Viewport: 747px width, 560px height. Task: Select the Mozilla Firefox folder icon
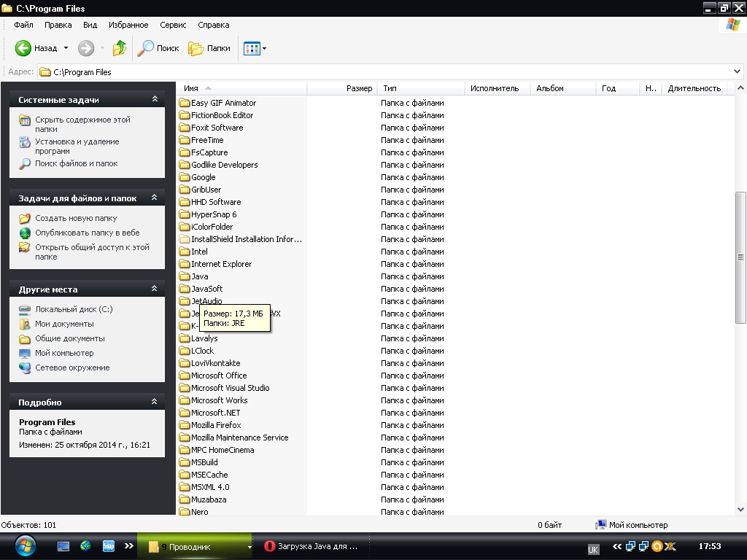coord(185,425)
